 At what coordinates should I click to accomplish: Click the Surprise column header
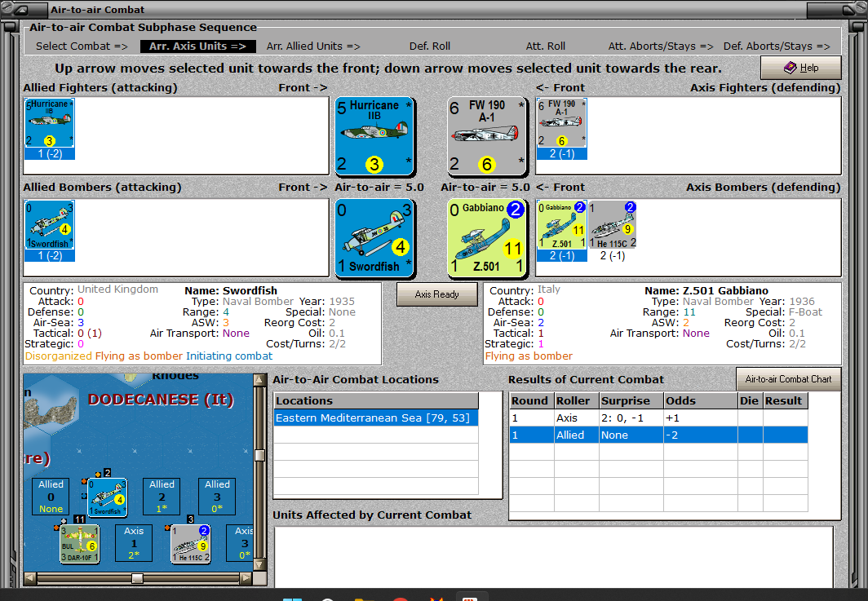[x=631, y=400]
